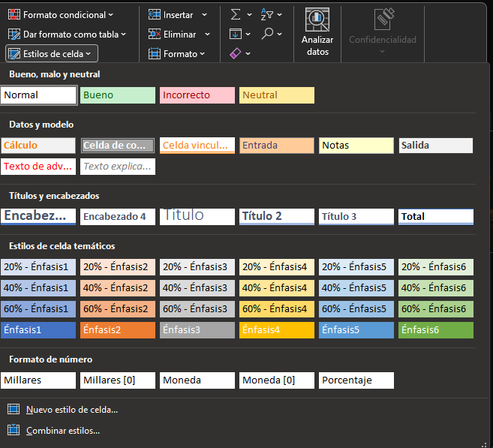The height and width of the screenshot is (448, 493).
Task: Click the Find magnifier icon
Action: tap(267, 33)
